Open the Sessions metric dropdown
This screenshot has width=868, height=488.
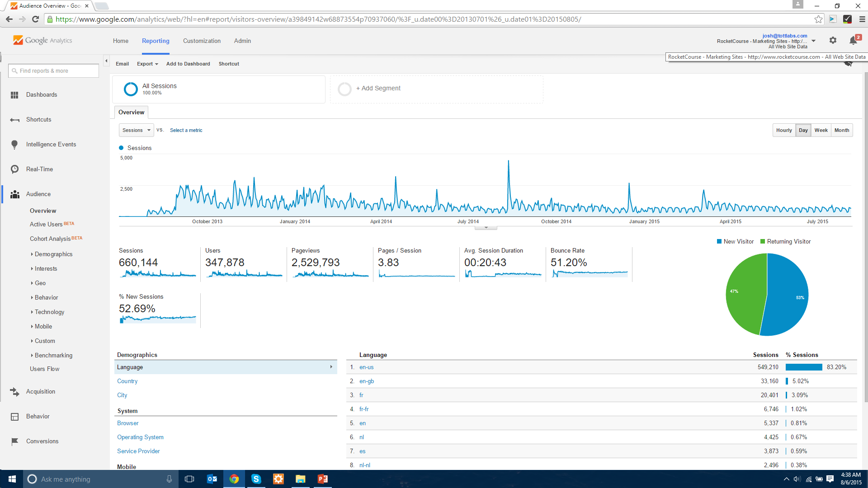[x=136, y=130]
